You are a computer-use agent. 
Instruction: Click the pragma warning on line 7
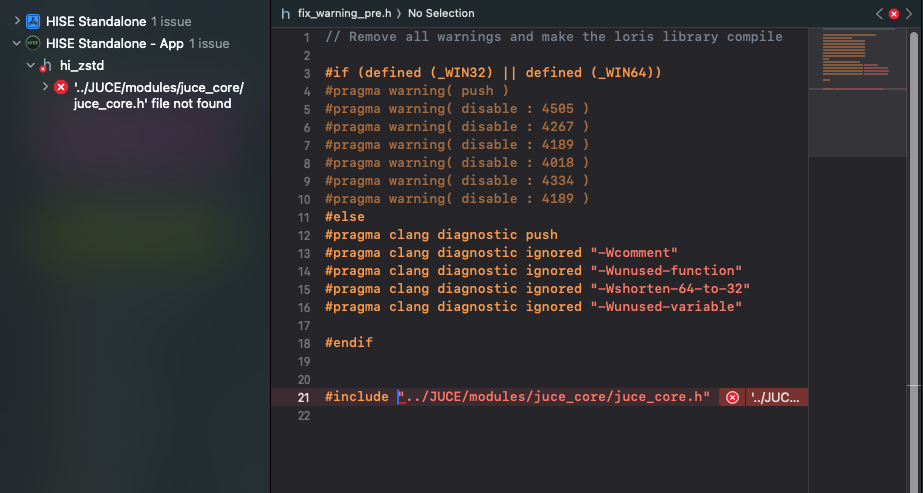(x=457, y=144)
